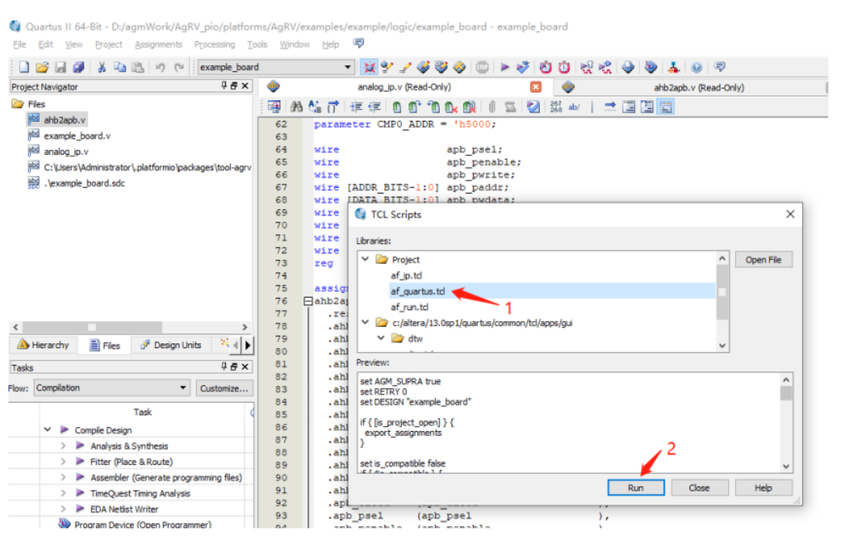The width and height of the screenshot is (859, 541).
Task: Click the Help button in TCL Scripts
Action: (x=763, y=487)
